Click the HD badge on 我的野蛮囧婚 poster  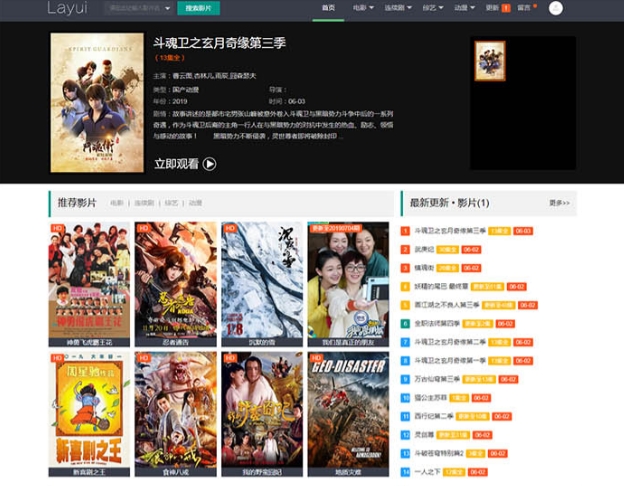click(x=230, y=358)
